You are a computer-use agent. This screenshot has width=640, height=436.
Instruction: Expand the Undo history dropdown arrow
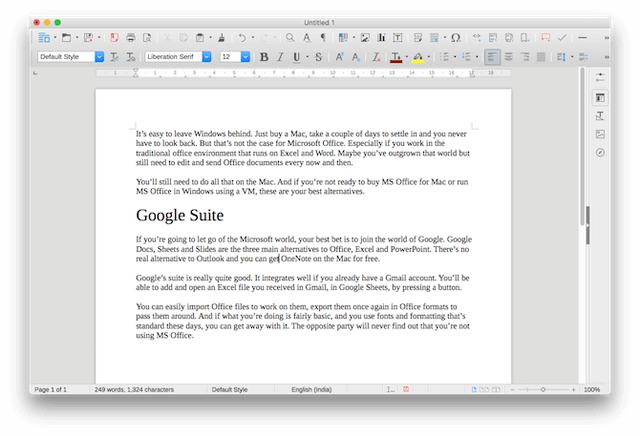tap(253, 38)
